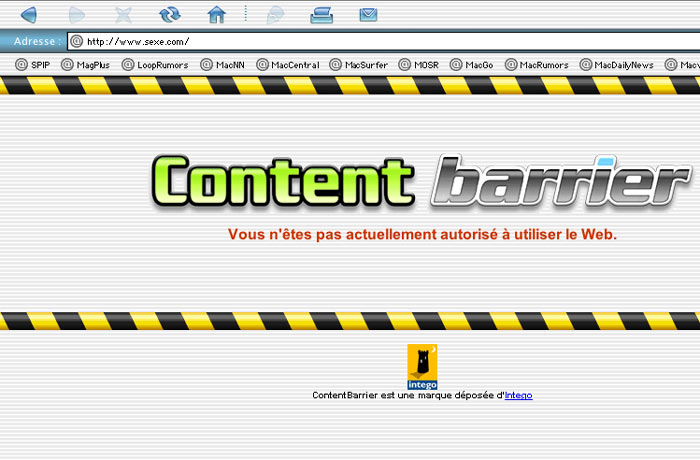700x460 pixels.
Task: Click the @ icon beside SPIP bookmark
Action: [x=21, y=65]
